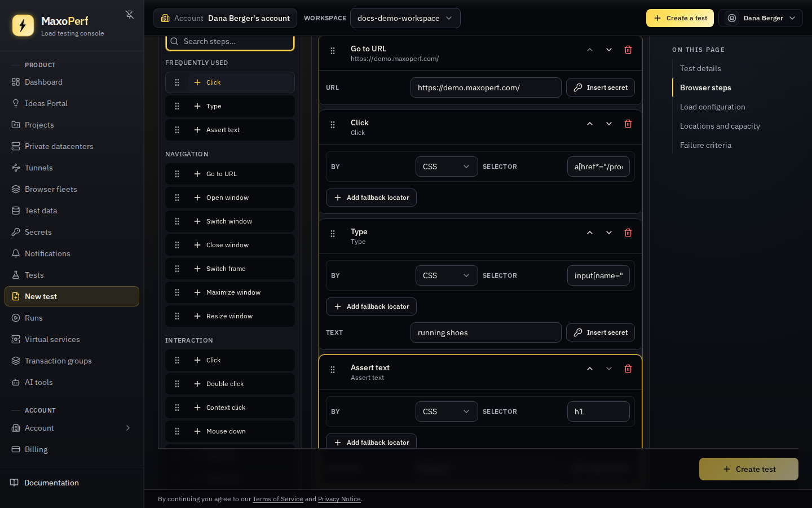Click the Documentation book icon
The image size is (812, 508).
(14, 483)
